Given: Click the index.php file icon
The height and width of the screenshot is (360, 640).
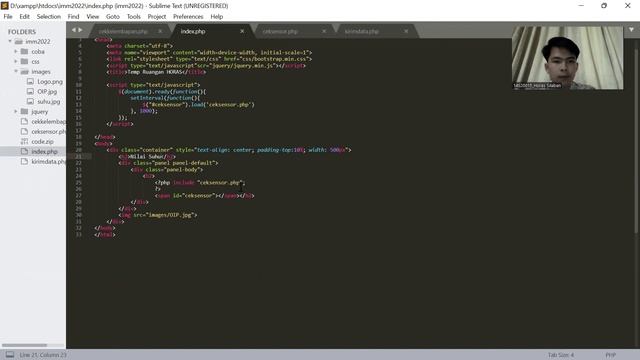Looking at the screenshot, I should [24, 151].
